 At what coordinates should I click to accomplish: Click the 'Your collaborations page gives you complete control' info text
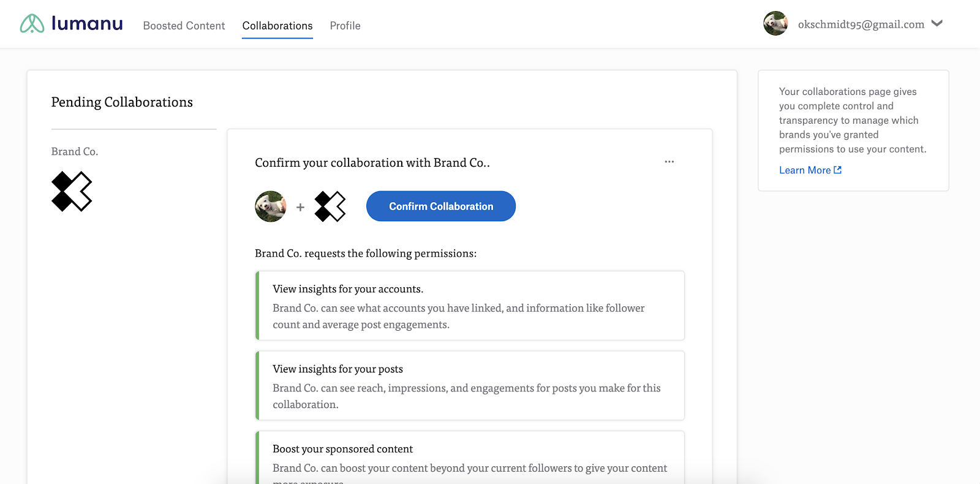click(853, 120)
